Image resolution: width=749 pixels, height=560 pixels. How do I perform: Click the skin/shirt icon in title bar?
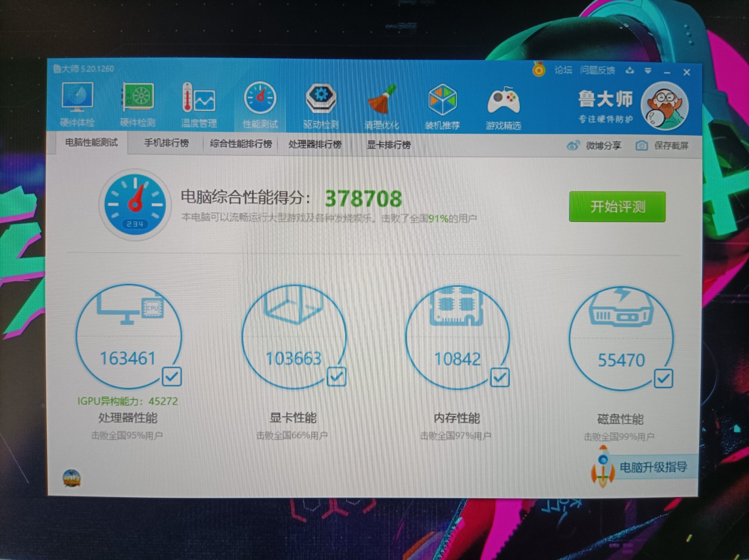[630, 70]
